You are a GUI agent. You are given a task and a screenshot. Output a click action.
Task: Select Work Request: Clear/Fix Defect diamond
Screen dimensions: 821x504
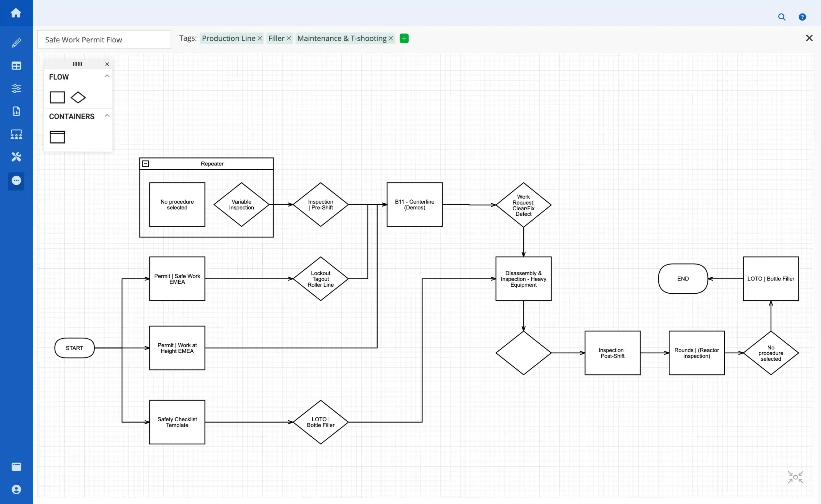(523, 205)
